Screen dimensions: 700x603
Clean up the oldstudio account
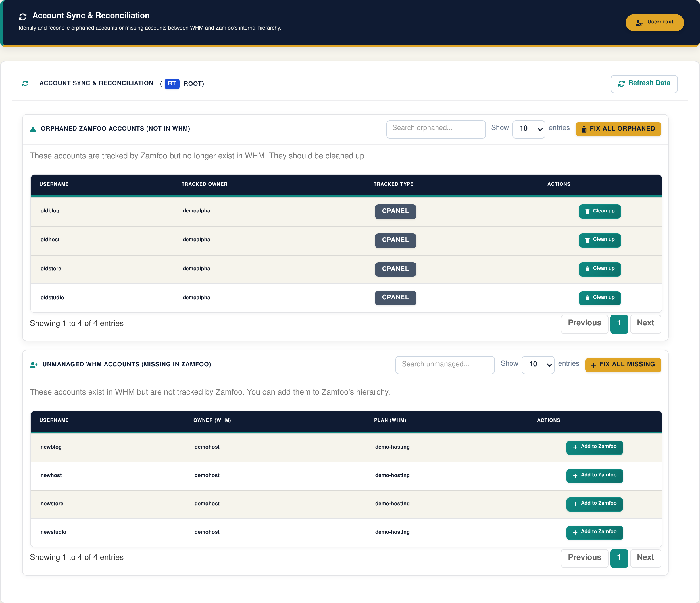pyautogui.click(x=600, y=298)
